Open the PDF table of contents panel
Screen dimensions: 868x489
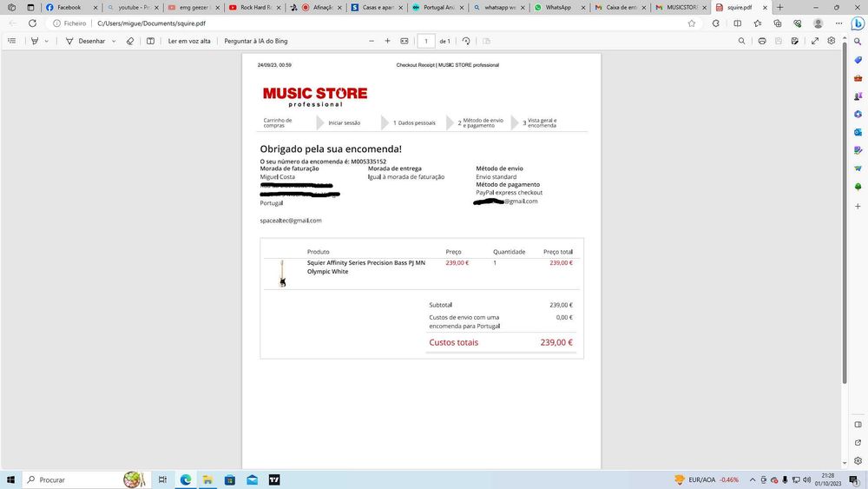[x=11, y=41]
